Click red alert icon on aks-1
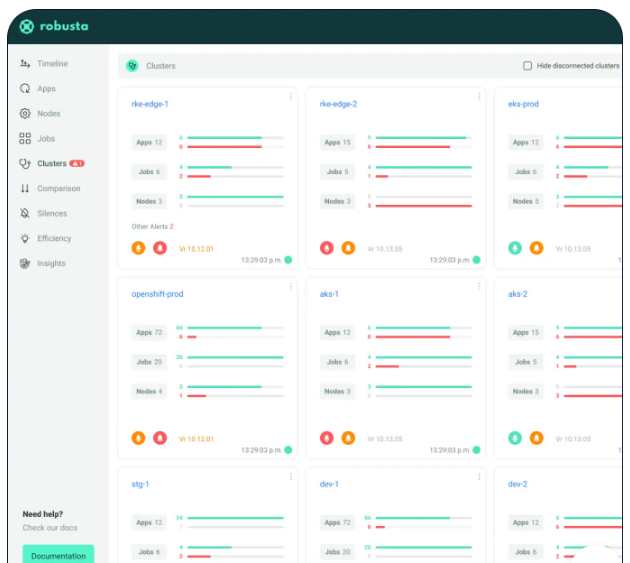The image size is (630, 563). tap(327, 438)
